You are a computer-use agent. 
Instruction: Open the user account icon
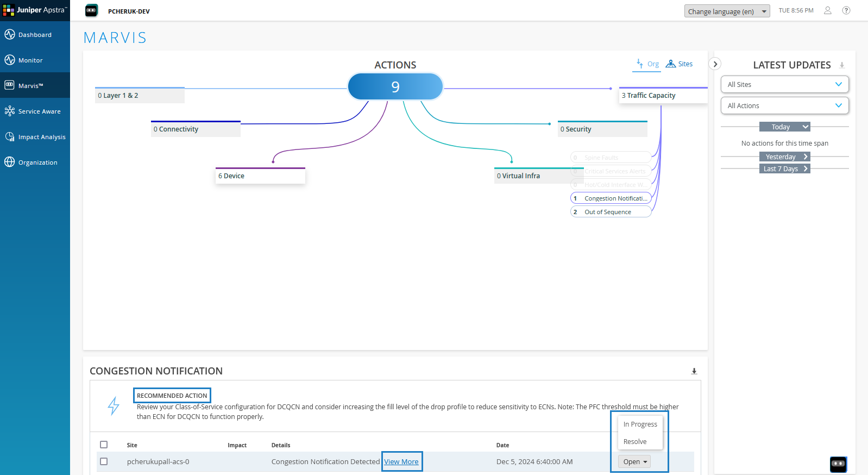[828, 10]
